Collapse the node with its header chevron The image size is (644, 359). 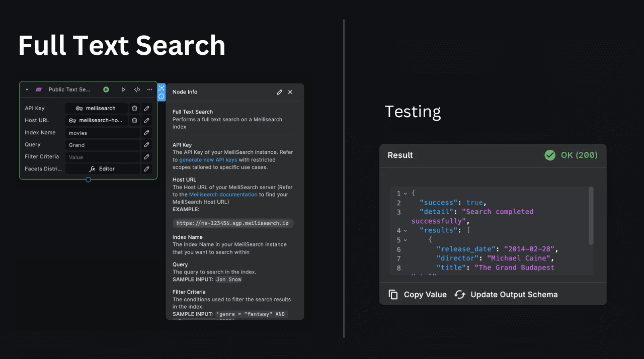click(27, 89)
